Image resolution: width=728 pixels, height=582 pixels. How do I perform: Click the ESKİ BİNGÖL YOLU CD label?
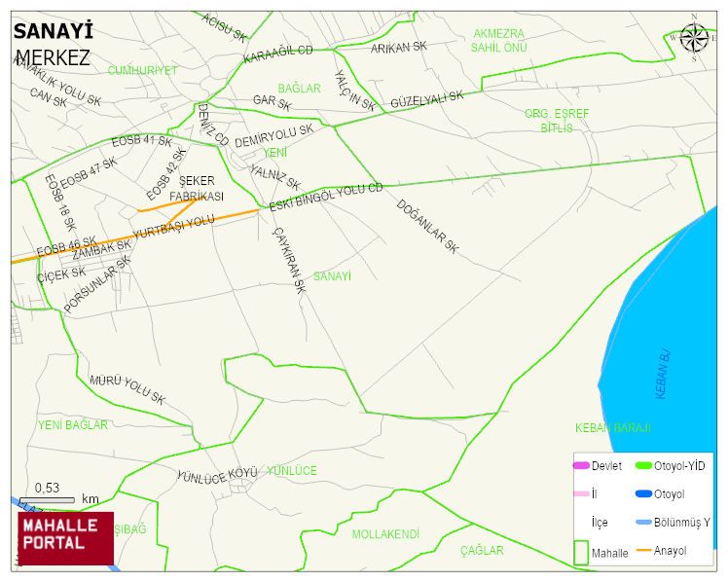click(326, 197)
